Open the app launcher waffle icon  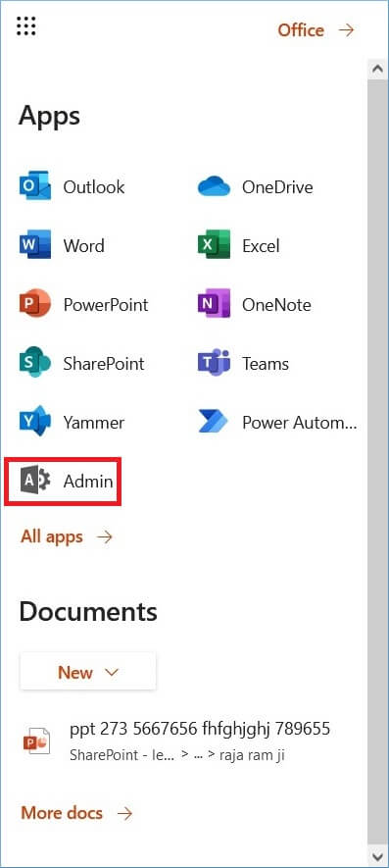tap(26, 26)
